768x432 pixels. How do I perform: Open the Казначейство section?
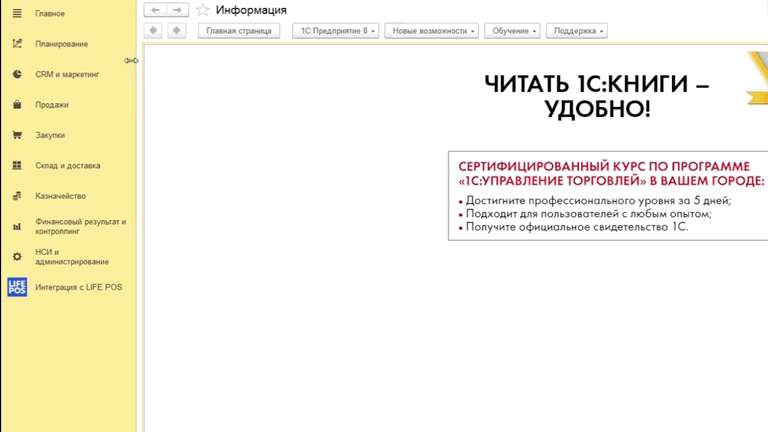click(60, 196)
